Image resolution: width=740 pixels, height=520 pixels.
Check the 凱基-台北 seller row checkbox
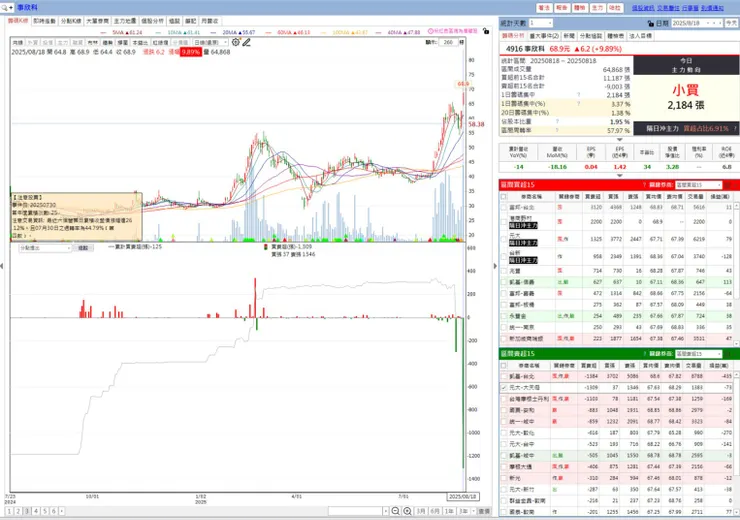click(504, 376)
